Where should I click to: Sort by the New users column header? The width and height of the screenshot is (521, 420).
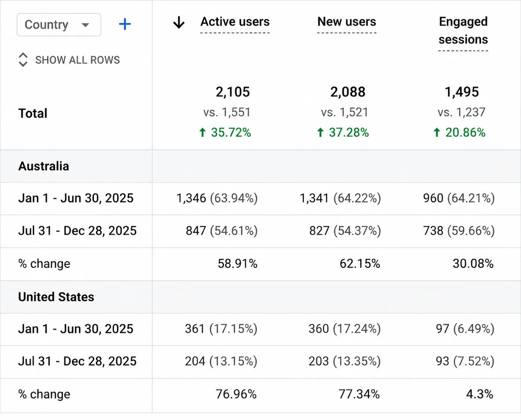pos(347,22)
